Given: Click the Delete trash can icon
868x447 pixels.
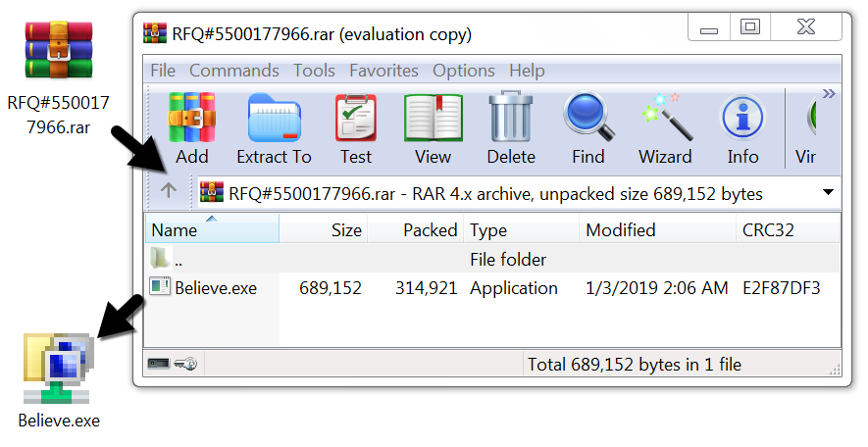Looking at the screenshot, I should pyautogui.click(x=511, y=128).
